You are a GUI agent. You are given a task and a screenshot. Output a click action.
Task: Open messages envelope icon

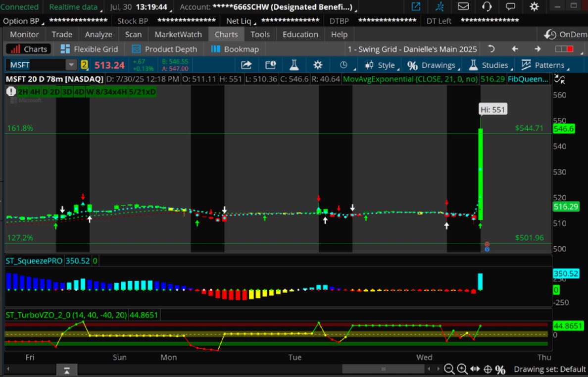click(463, 6)
